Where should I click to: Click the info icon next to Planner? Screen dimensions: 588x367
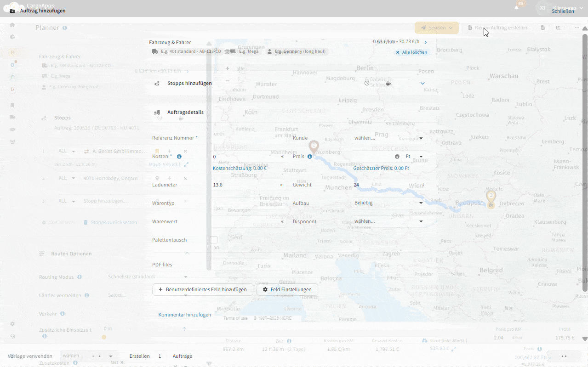[x=65, y=28]
